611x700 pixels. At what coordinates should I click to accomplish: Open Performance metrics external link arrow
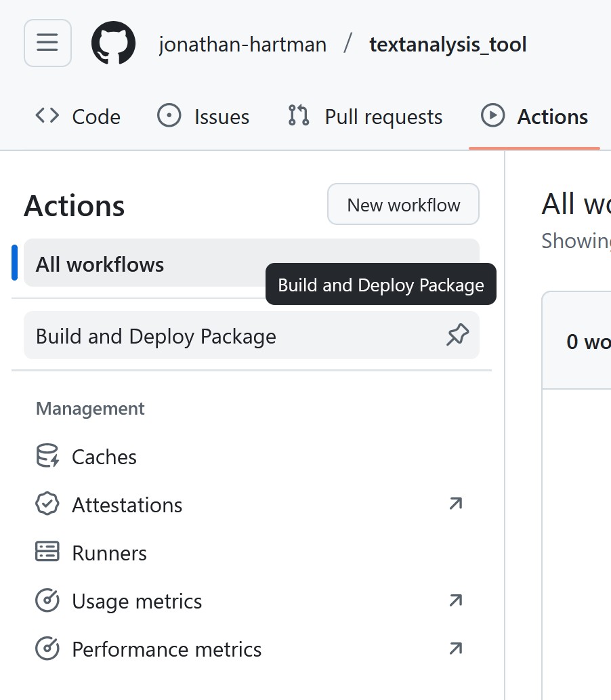click(x=456, y=648)
